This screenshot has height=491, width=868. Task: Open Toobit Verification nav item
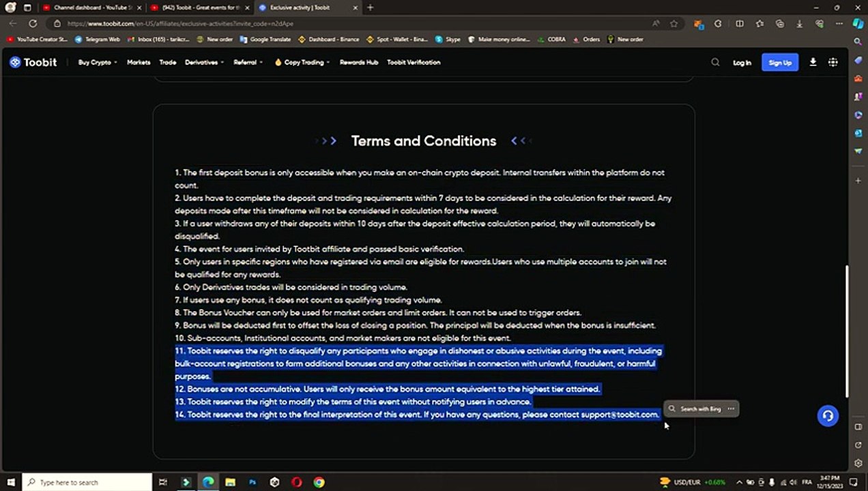414,62
